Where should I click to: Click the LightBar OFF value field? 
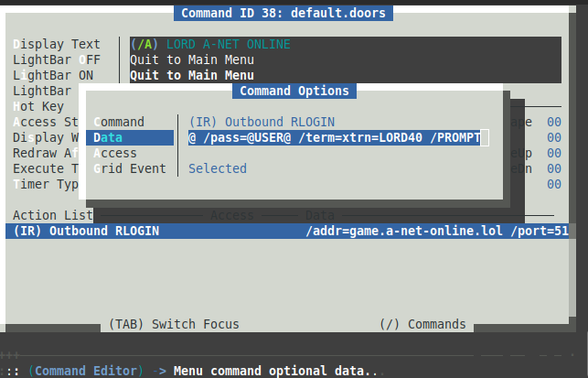192,59
